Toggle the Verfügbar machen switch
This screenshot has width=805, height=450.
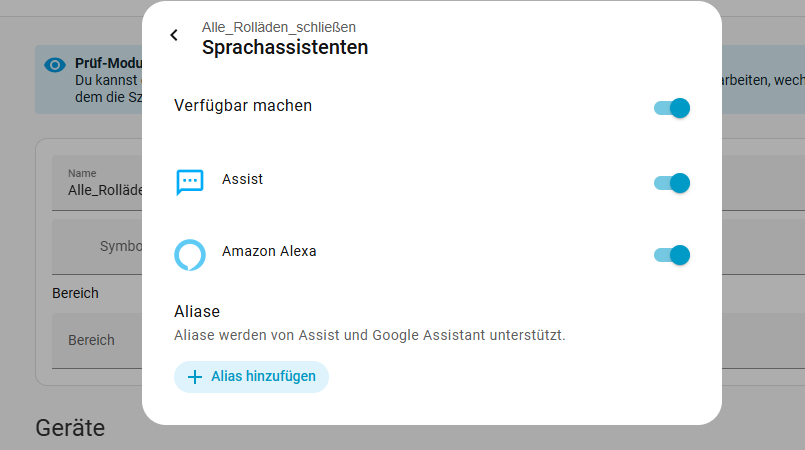(x=672, y=108)
